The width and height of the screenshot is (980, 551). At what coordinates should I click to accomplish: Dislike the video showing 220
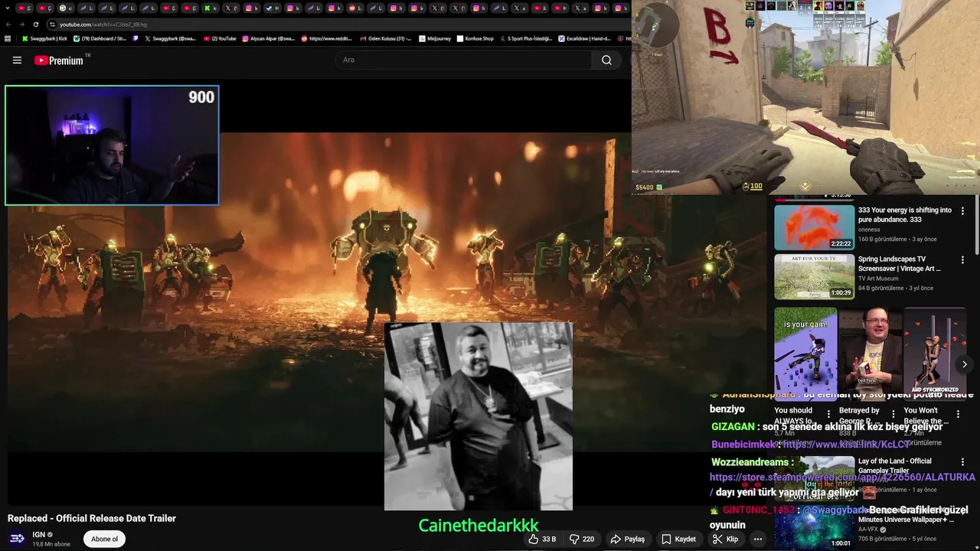pos(582,539)
